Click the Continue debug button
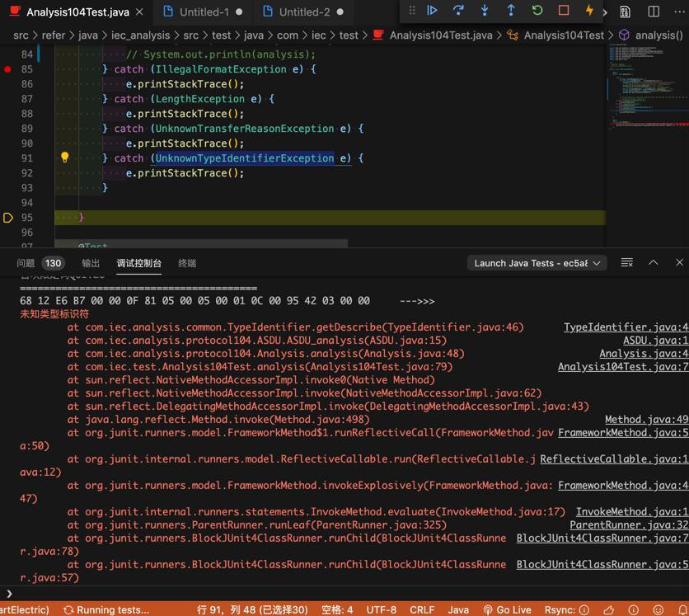Screen dimensions: 689x616 click(432, 11)
